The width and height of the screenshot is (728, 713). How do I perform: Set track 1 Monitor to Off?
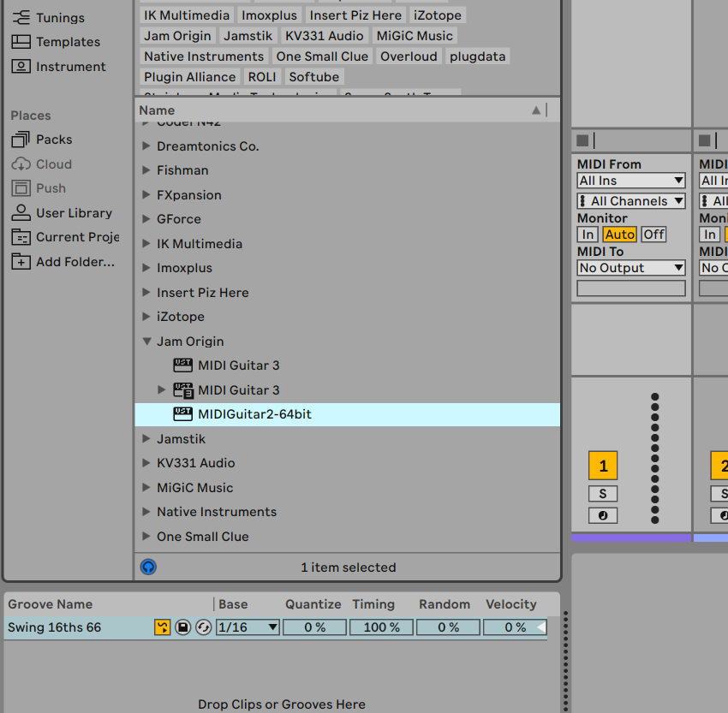pos(653,235)
